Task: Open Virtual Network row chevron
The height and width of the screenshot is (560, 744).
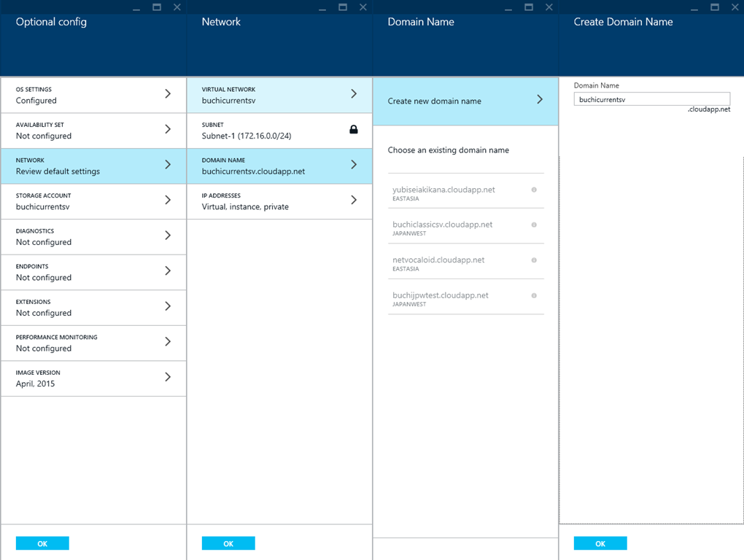Action: [x=354, y=94]
